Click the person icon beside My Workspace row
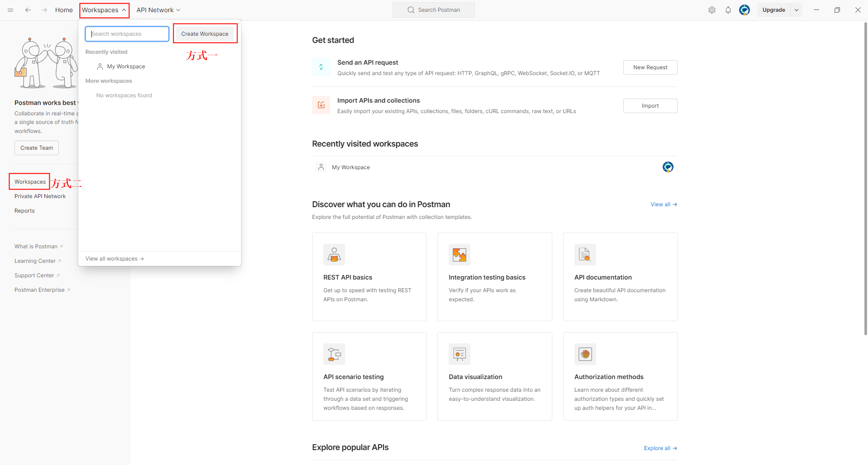Screen dimensions: 868x465 click(x=321, y=167)
